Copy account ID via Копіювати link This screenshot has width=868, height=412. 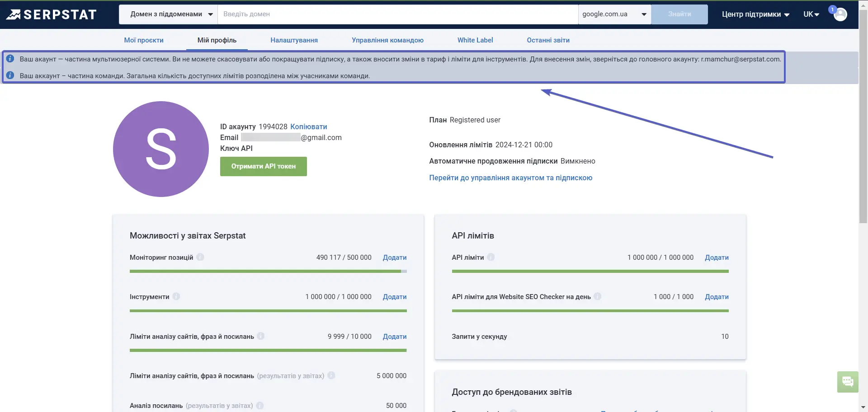click(309, 127)
